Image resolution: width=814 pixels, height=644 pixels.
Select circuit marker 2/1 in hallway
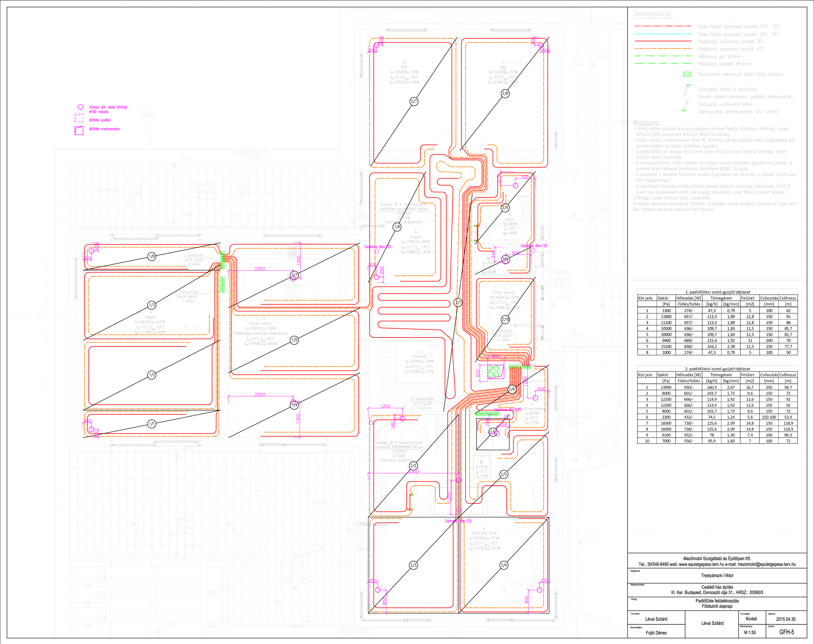[458, 302]
